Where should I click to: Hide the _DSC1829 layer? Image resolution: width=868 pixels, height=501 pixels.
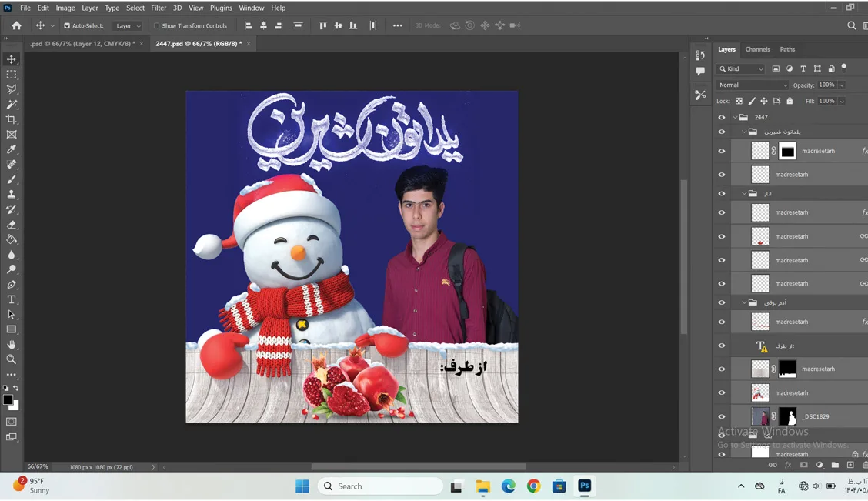point(721,416)
